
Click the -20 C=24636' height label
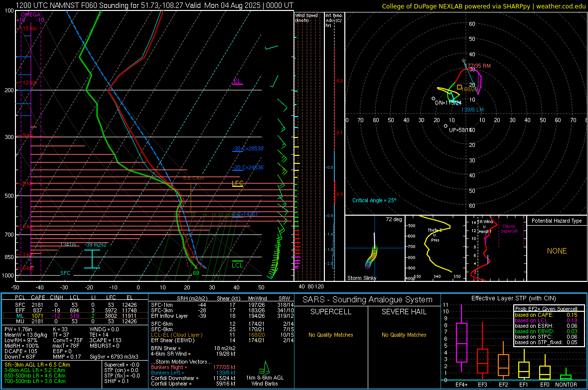coord(248,167)
